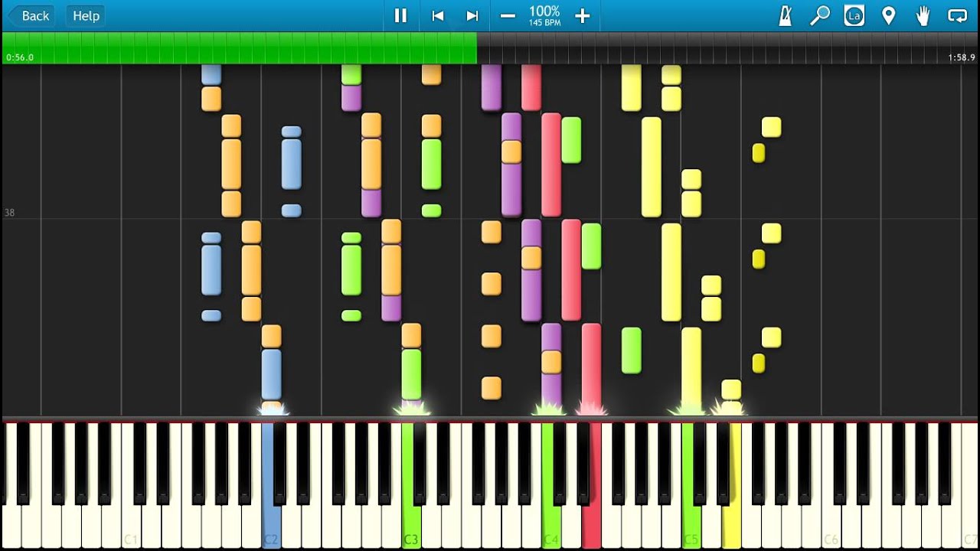Viewport: 980px width, 551px height.
Task: Play the green highlighted C4 key
Action: (x=551, y=528)
